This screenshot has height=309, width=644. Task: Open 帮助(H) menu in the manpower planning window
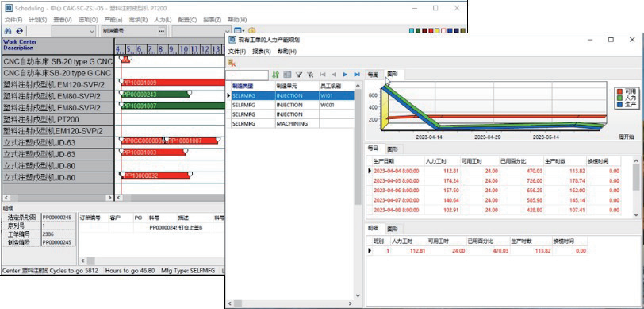coord(286,52)
